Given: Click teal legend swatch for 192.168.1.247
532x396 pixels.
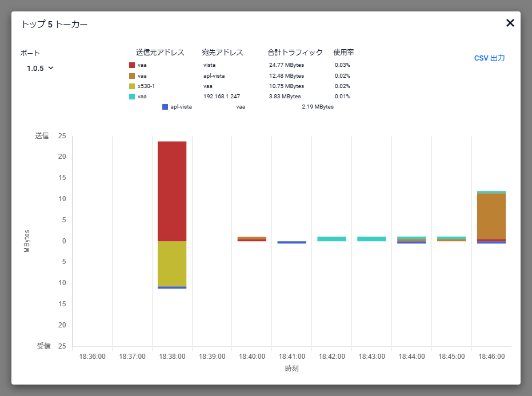Looking at the screenshot, I should (132, 97).
